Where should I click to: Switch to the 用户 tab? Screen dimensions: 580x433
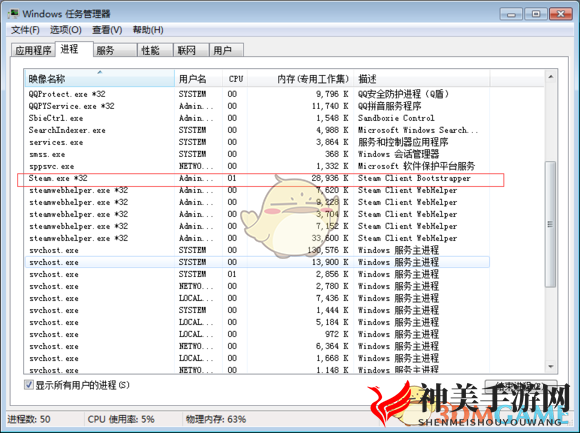[226, 50]
